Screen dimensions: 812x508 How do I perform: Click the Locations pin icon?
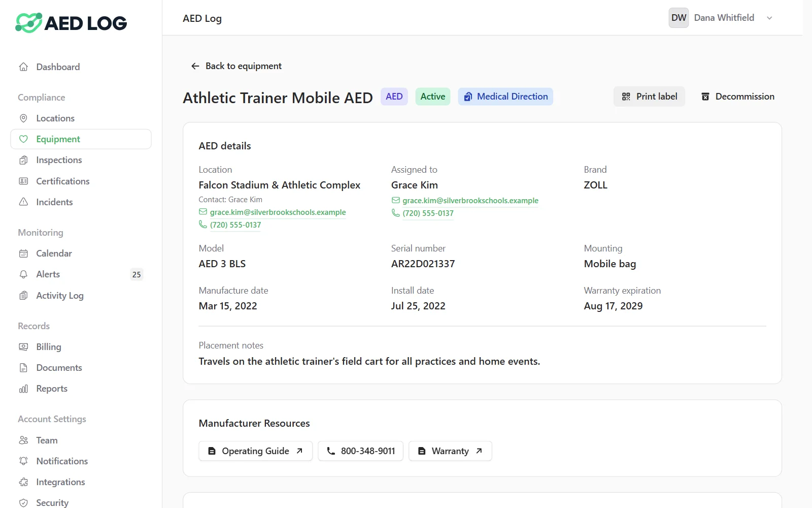(23, 118)
